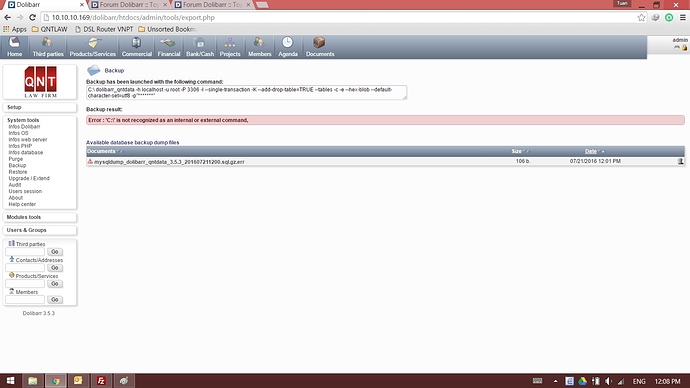Sort backup files by Size
This screenshot has width=690, height=388.
516,151
